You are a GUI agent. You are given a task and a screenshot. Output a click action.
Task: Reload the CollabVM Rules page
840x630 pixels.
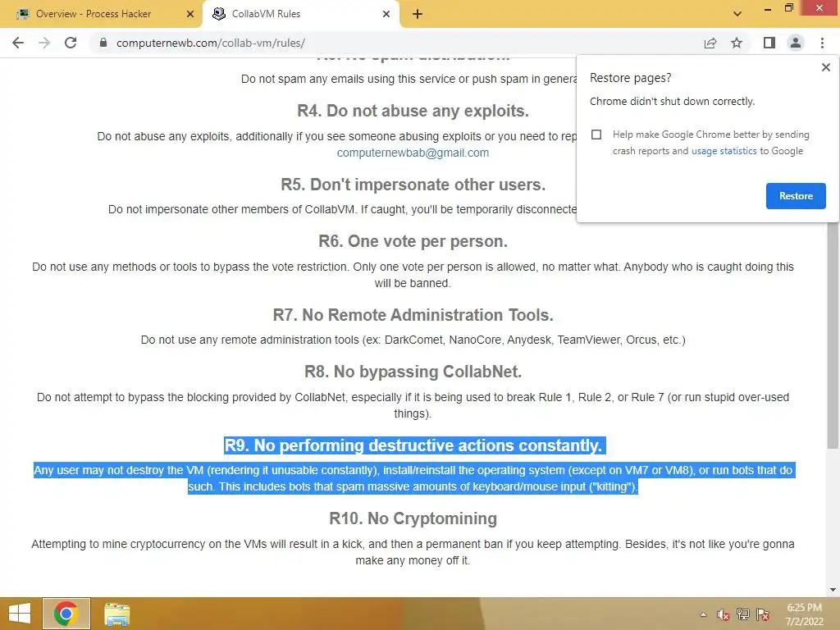tap(71, 43)
